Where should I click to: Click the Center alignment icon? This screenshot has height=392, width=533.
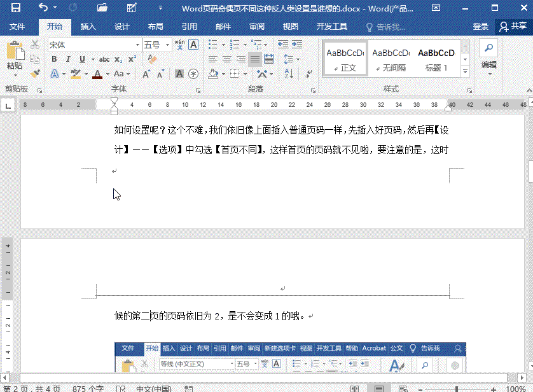(226, 59)
